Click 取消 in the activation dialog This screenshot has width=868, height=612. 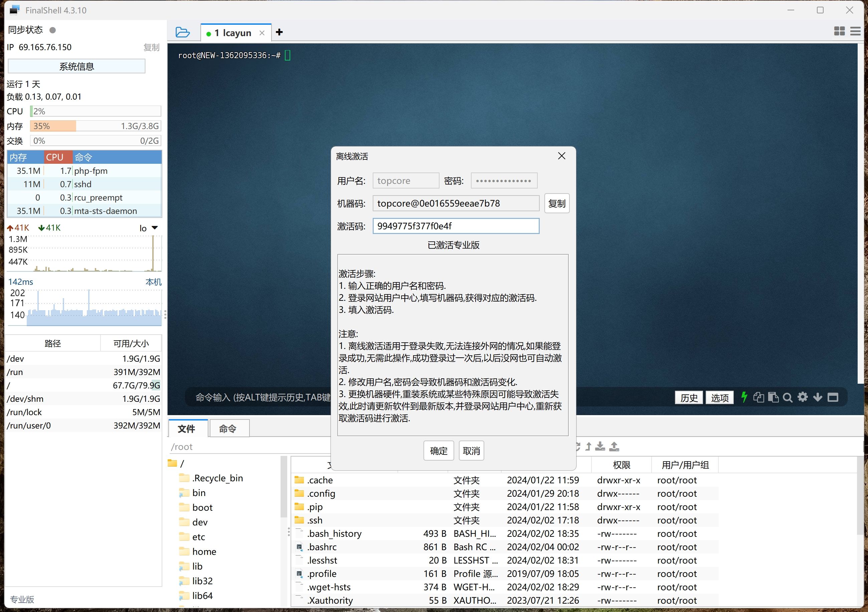click(x=472, y=451)
